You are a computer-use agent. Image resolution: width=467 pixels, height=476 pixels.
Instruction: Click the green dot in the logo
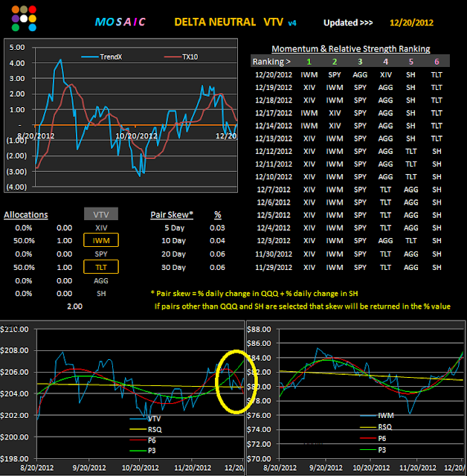(x=16, y=28)
